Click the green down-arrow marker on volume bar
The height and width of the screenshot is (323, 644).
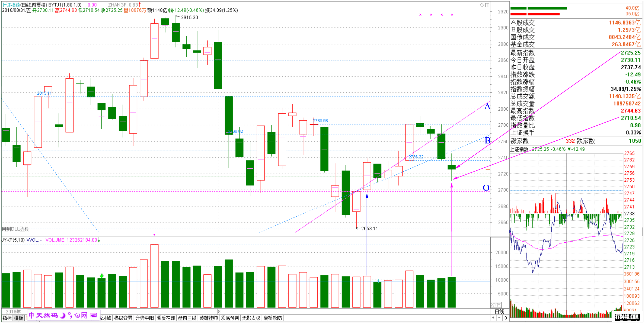(102, 276)
